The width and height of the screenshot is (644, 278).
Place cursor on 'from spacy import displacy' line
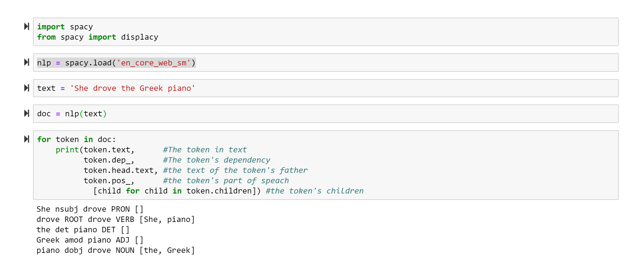[97, 37]
